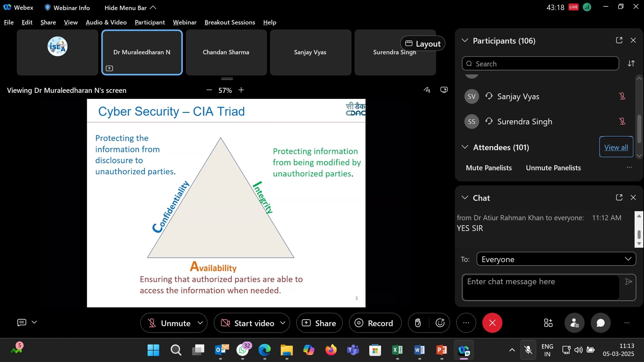This screenshot has width=644, height=362.
Task: Click the zoom in plus button
Action: click(241, 90)
